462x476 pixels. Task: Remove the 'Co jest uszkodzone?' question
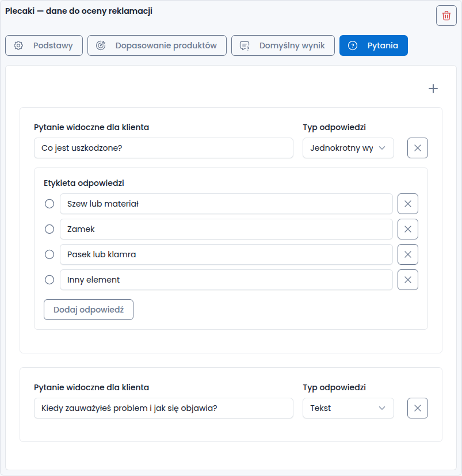(x=417, y=148)
